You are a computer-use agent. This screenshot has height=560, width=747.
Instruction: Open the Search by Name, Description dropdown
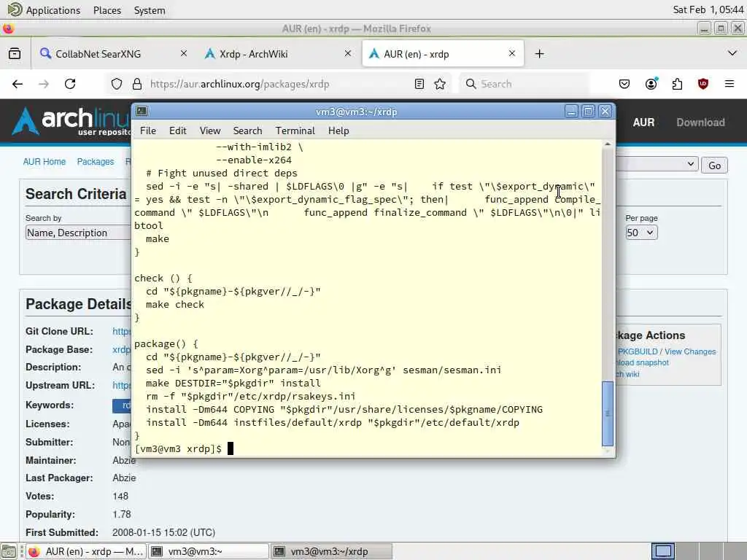(79, 233)
